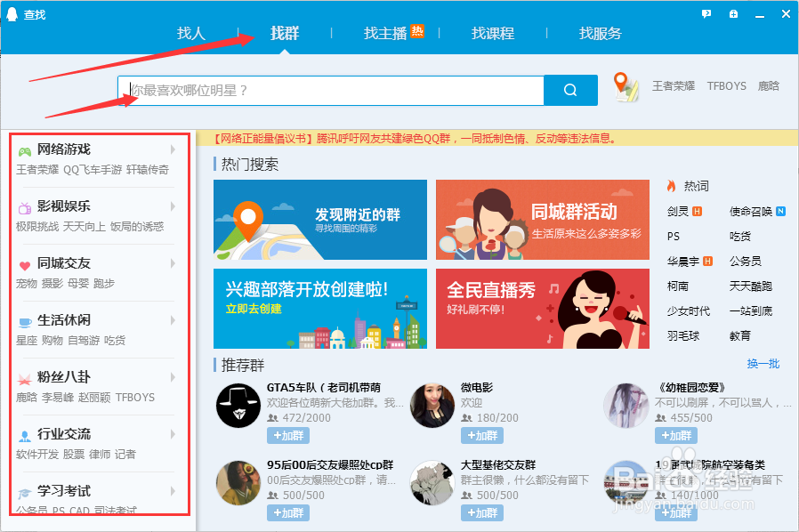Viewport: 799px width, 532px height.
Task: Switch to the 找人 tab
Action: [x=191, y=34]
